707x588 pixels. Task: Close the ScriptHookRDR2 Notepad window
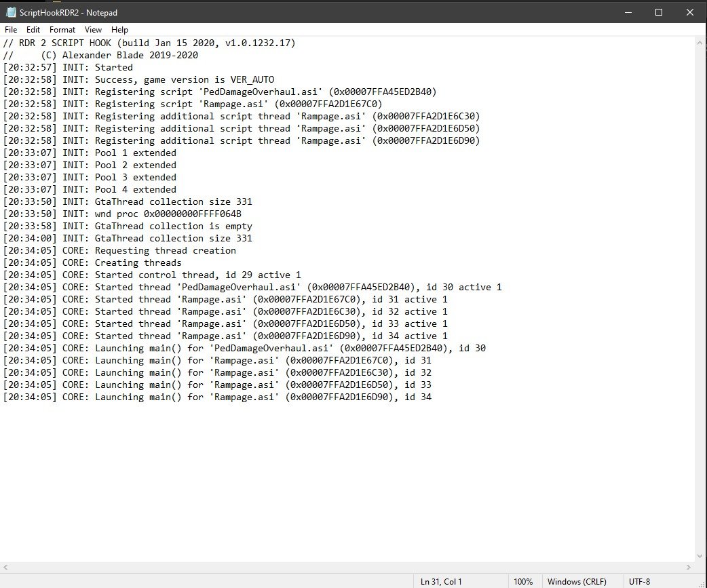tap(689, 13)
